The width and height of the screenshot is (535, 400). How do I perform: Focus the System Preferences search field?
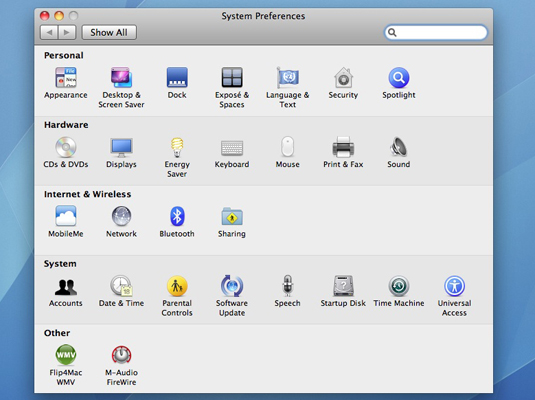coord(436,32)
